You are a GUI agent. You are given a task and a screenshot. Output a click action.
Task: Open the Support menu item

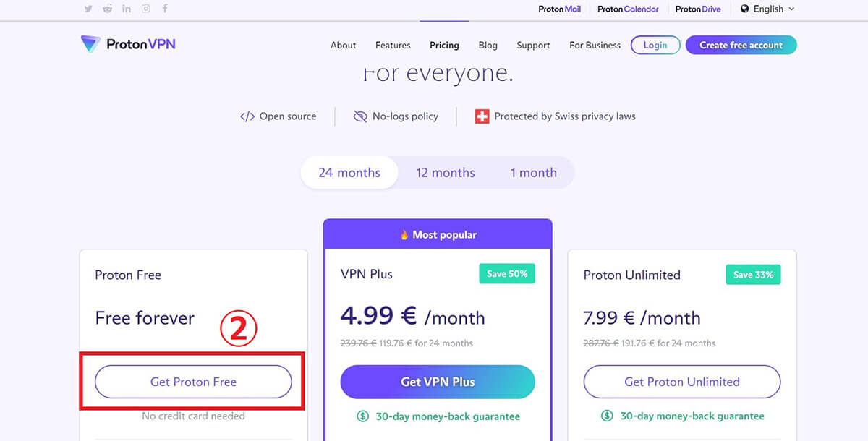coord(533,45)
